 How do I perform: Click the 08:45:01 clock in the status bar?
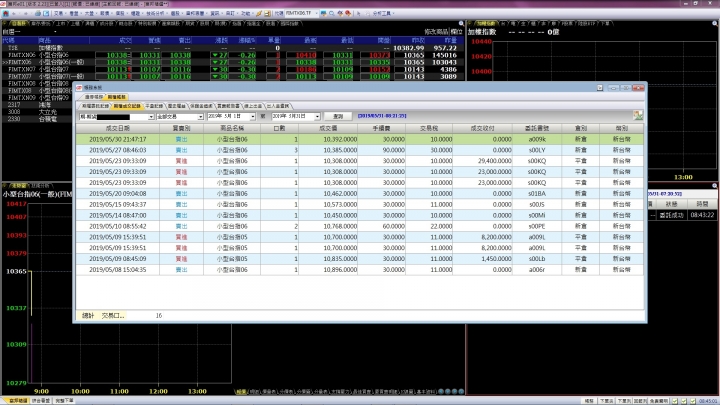[708, 401]
